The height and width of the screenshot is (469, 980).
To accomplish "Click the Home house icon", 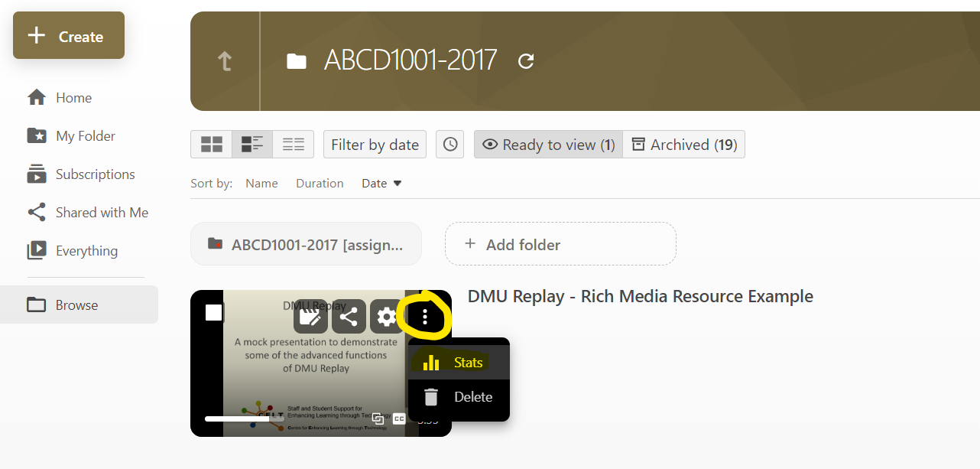I will coord(37,98).
